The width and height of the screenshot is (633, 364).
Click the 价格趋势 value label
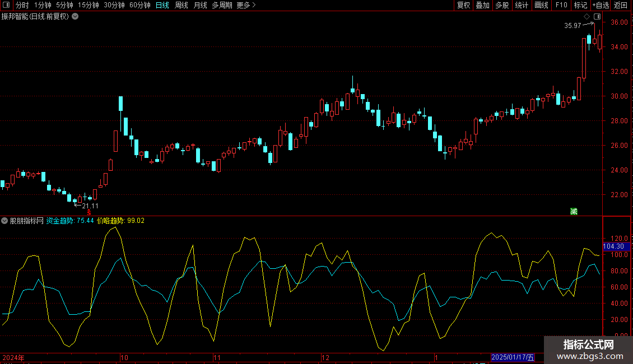pyautogui.click(x=120, y=221)
